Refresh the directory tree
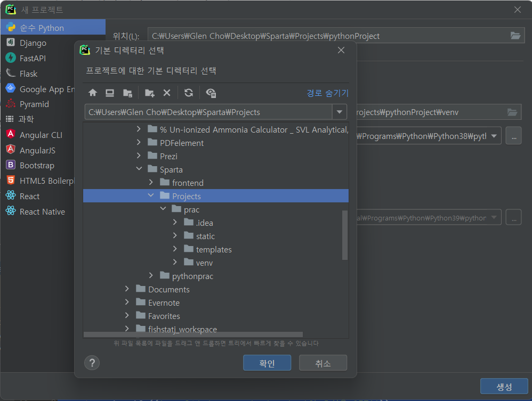This screenshot has width=532, height=401. 189,93
